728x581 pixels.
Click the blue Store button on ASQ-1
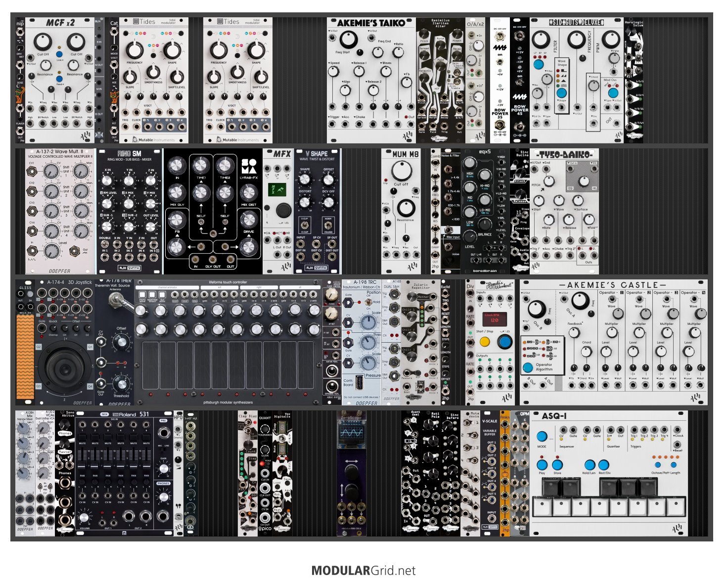[557, 465]
